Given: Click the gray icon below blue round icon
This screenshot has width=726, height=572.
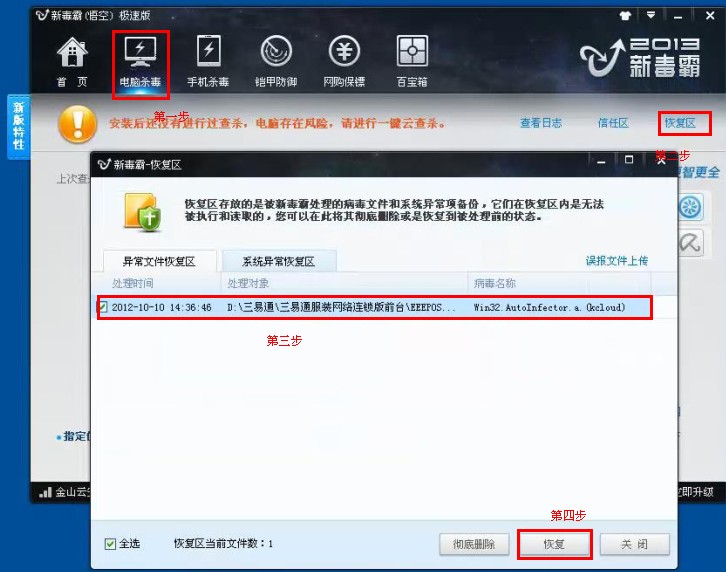Looking at the screenshot, I should (690, 243).
